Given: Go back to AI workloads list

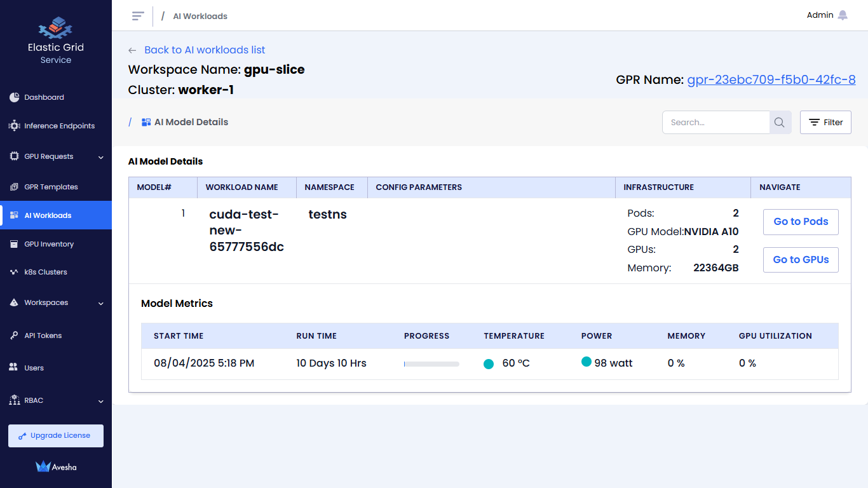Looking at the screenshot, I should click(204, 50).
